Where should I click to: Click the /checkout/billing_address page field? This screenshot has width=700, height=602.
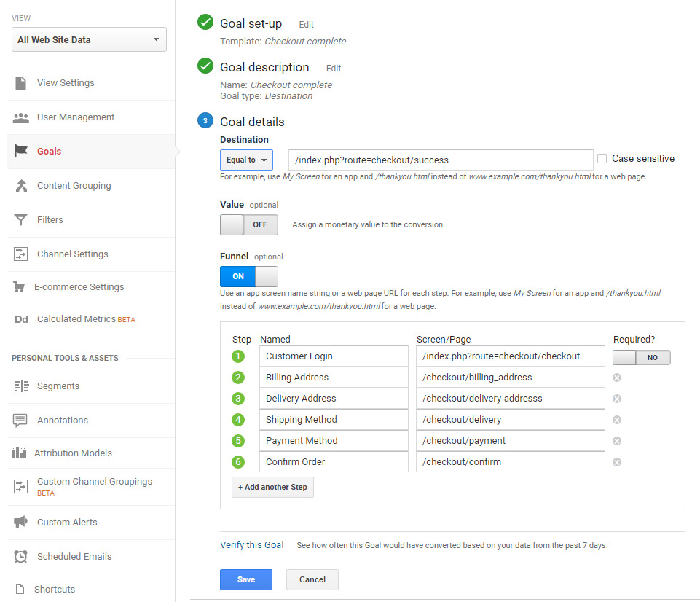tap(511, 378)
